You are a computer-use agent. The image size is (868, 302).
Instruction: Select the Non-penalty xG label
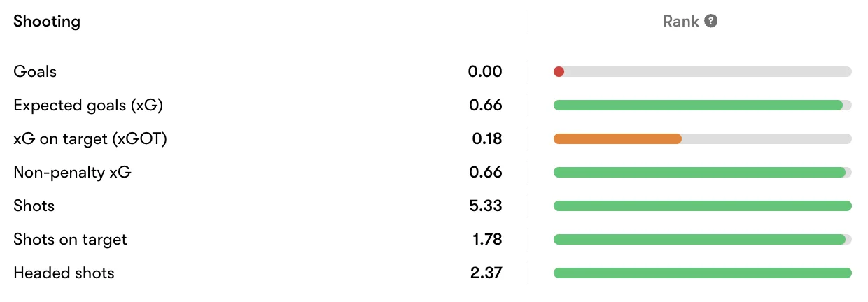pos(72,172)
